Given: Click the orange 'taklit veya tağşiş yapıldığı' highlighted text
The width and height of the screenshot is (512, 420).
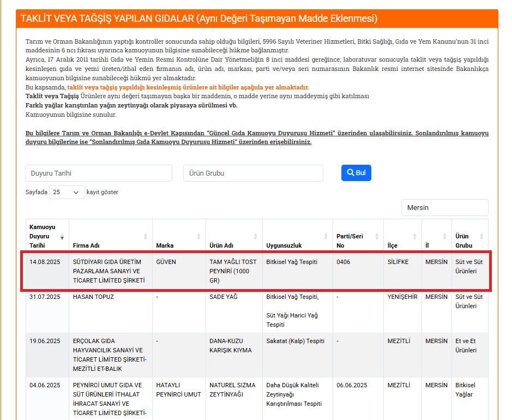Looking at the screenshot, I should pyautogui.click(x=188, y=87).
